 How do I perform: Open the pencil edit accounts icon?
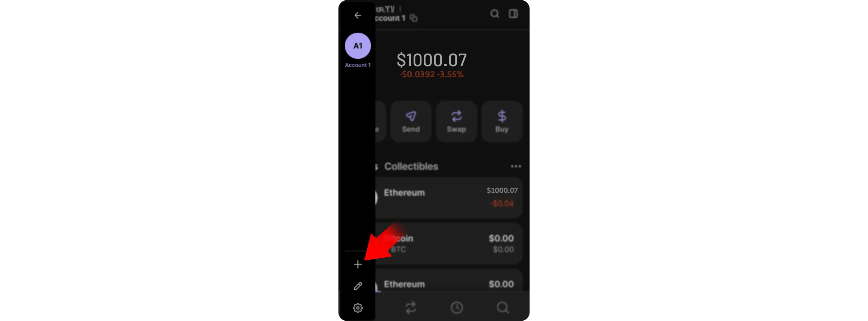tap(357, 286)
